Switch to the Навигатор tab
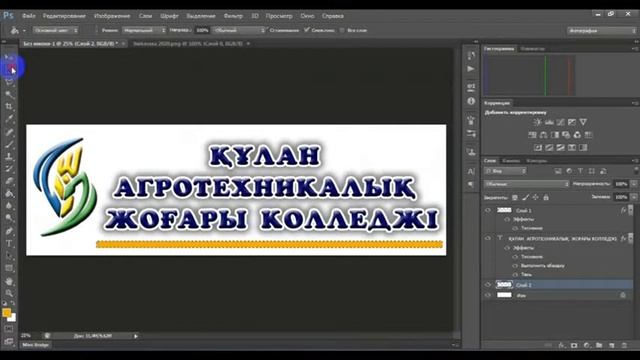 [532, 49]
